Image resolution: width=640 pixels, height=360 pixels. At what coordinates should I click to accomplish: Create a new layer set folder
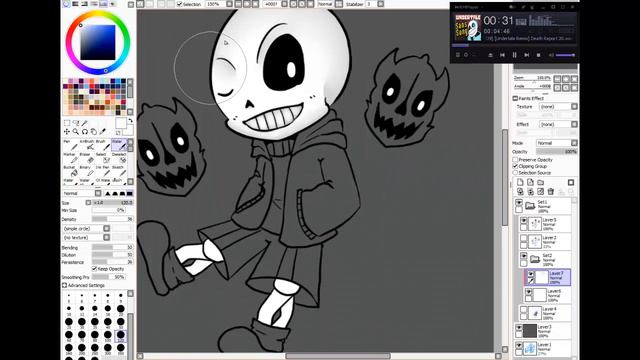(x=540, y=182)
